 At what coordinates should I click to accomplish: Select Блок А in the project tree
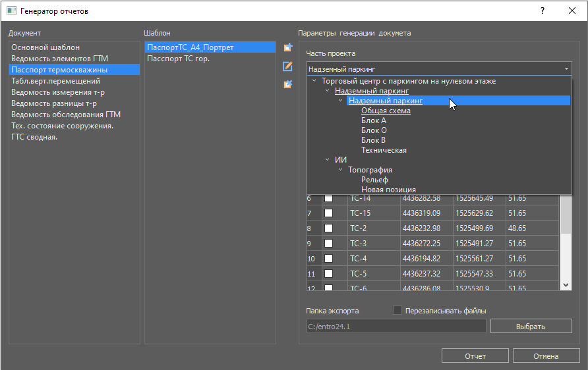pyautogui.click(x=374, y=120)
